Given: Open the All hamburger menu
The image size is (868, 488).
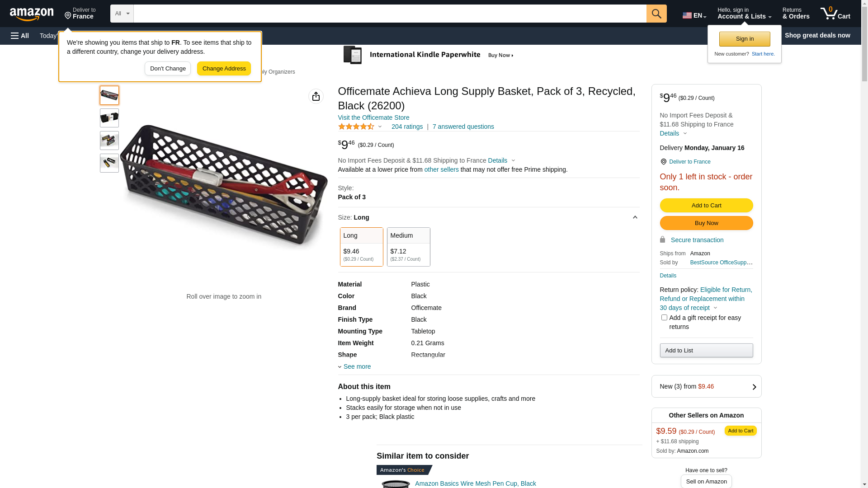Looking at the screenshot, I should pyautogui.click(x=20, y=36).
